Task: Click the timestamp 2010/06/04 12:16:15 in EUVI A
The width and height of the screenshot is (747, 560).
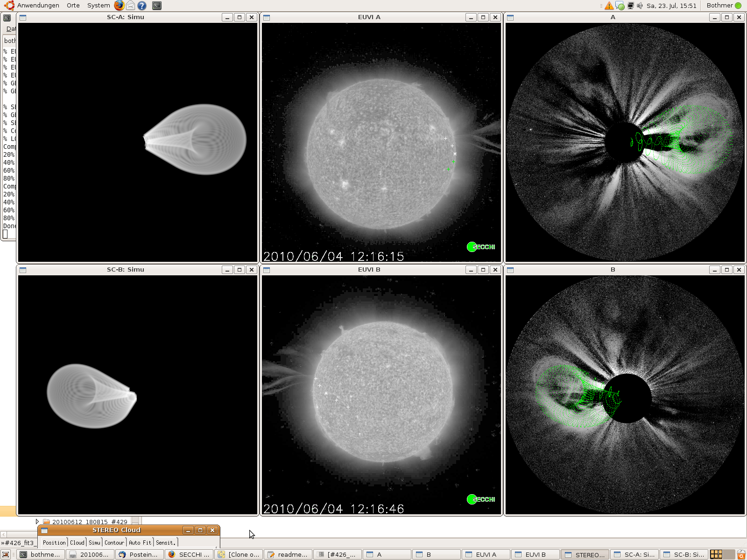Action: [333, 256]
